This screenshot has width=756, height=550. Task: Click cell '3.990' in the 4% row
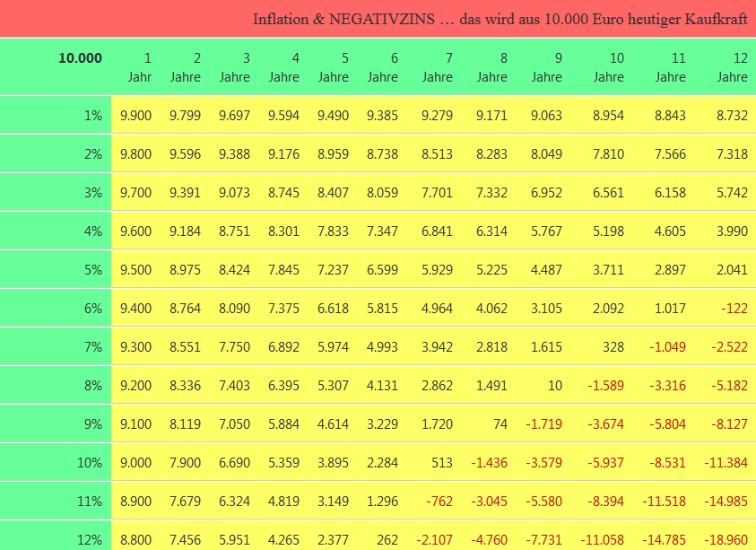(x=732, y=231)
